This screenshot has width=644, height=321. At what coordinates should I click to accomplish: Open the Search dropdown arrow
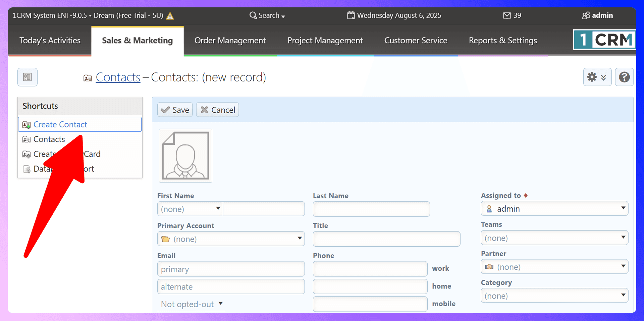click(x=283, y=16)
